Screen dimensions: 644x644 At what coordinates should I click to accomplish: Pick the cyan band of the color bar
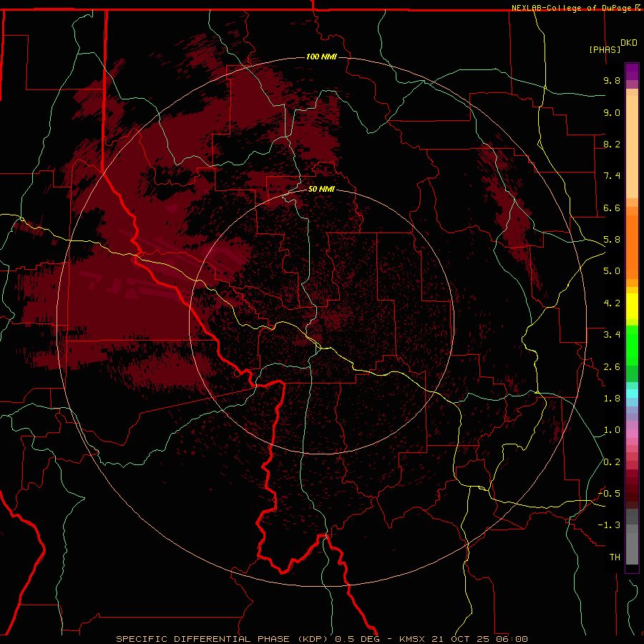click(x=632, y=394)
